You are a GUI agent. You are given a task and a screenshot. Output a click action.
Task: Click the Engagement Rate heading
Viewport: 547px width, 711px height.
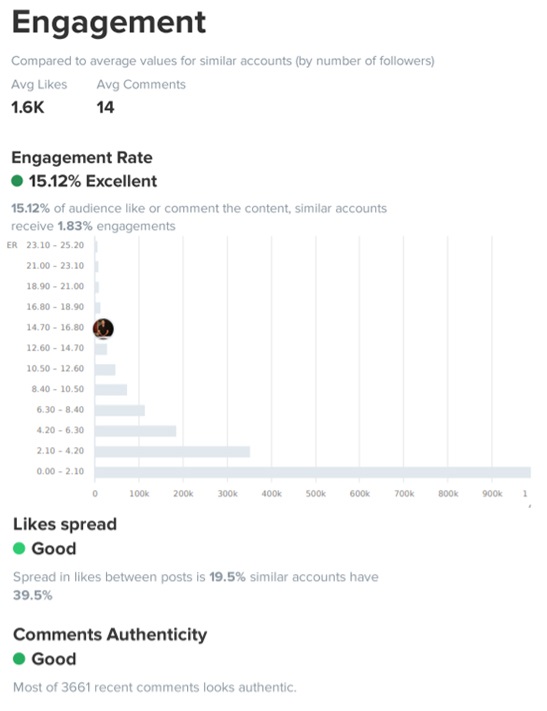tap(82, 157)
